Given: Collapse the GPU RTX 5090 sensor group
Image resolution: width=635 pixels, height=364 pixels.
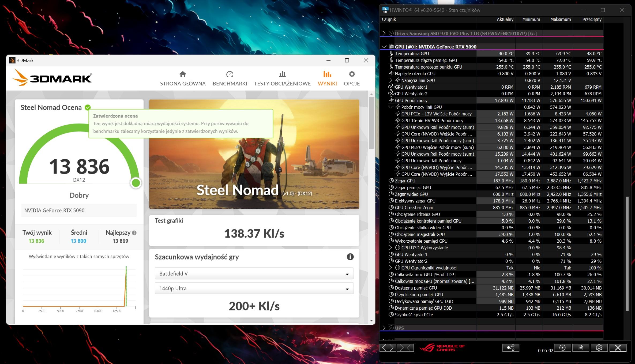Looking at the screenshot, I should (384, 47).
